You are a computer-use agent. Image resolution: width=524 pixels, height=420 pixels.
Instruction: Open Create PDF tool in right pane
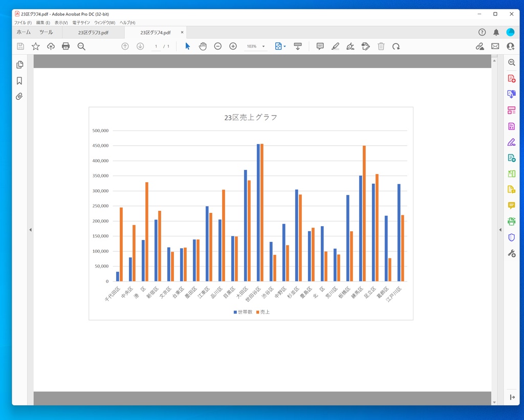[512, 78]
